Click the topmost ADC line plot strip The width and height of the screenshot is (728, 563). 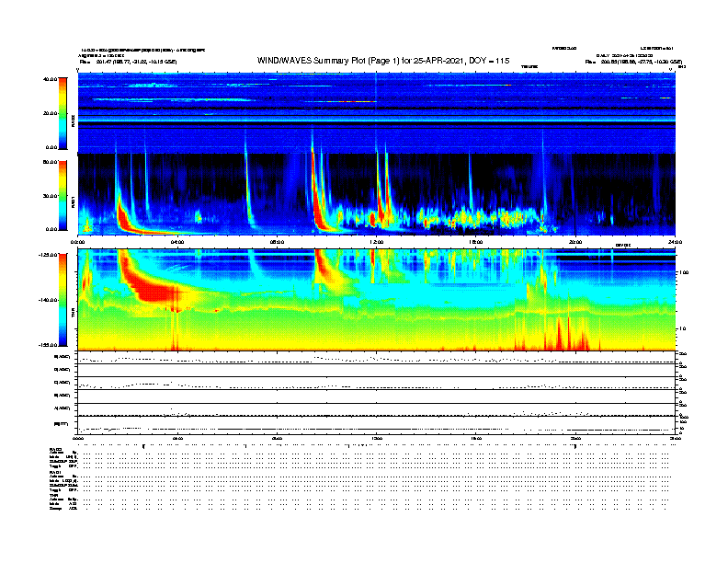click(x=377, y=358)
